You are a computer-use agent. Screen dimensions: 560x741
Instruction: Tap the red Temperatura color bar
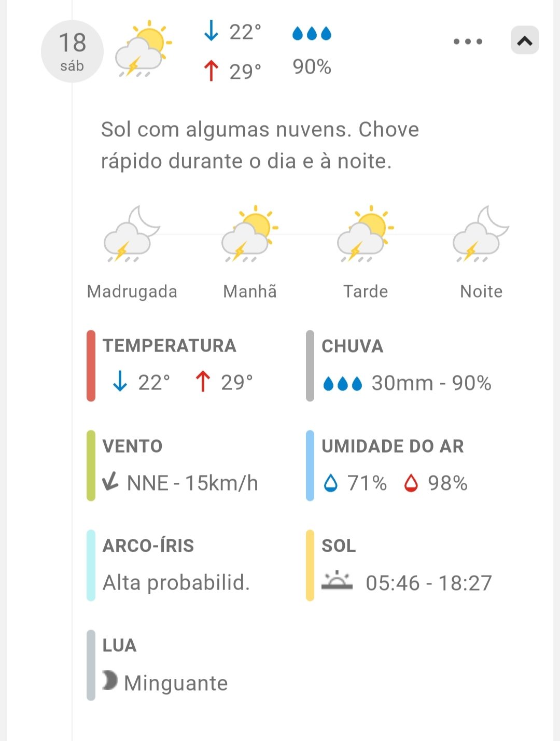91,366
